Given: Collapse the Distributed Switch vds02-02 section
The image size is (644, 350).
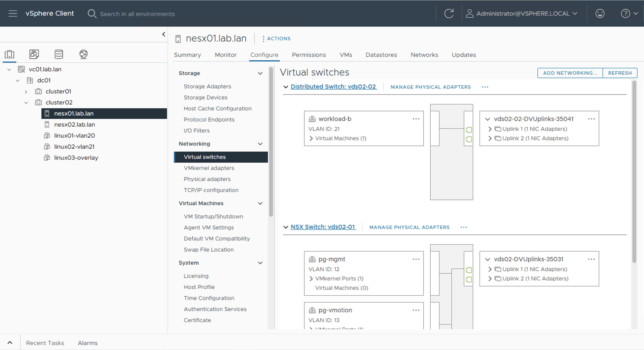Looking at the screenshot, I should (x=286, y=87).
